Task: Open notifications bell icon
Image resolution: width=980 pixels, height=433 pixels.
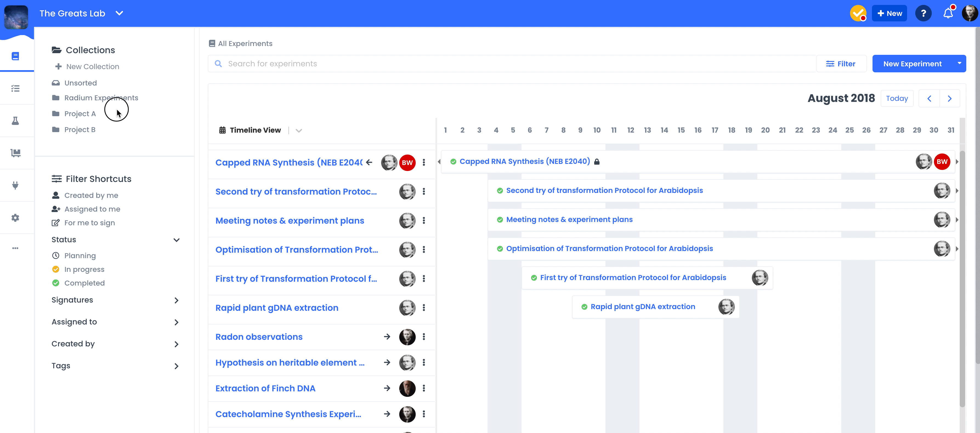Action: point(948,13)
